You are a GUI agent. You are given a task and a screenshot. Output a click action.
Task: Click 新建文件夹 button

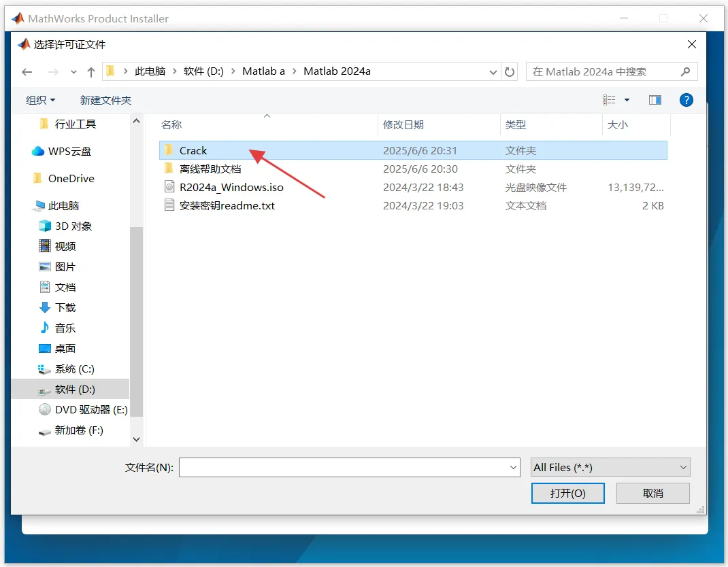(105, 100)
